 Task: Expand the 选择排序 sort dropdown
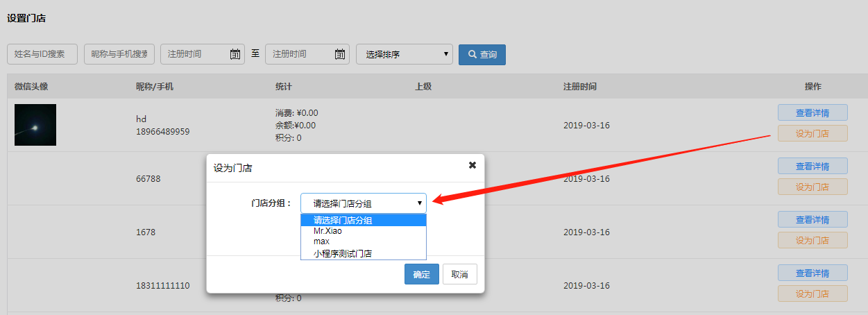click(x=404, y=54)
